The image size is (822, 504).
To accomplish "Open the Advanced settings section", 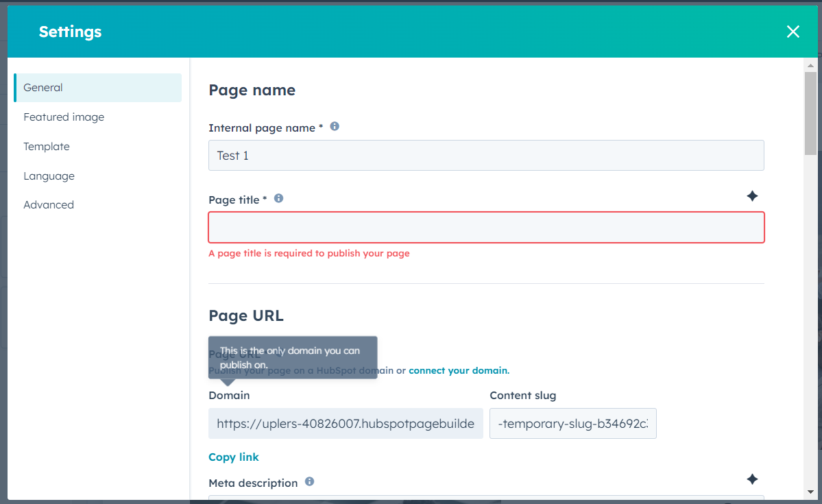I will 49,204.
